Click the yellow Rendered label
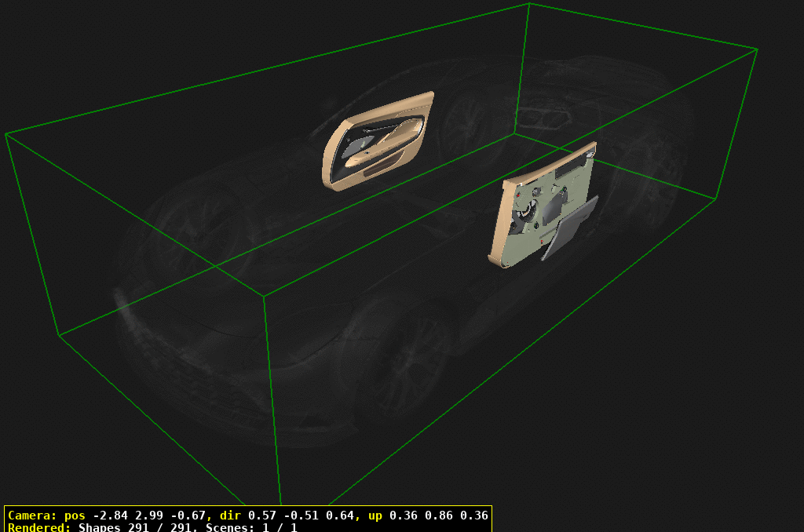 (39, 527)
